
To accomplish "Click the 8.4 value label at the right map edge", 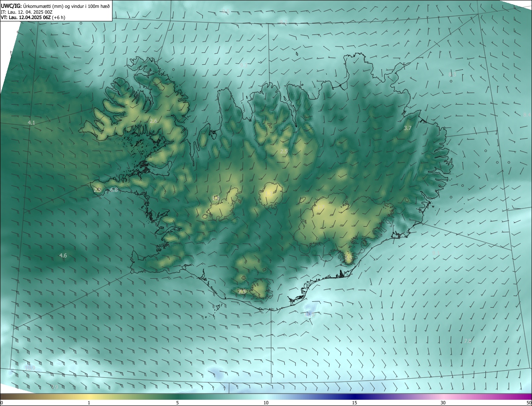I will tap(527, 115).
